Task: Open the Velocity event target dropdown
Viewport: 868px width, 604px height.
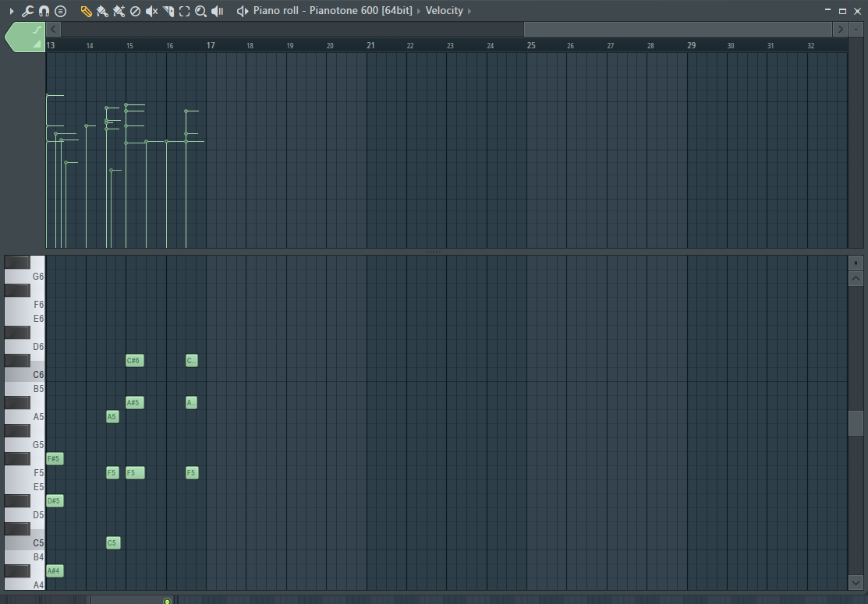Action: (444, 10)
